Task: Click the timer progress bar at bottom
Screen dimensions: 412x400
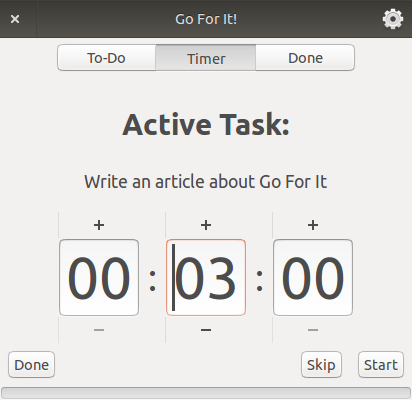Action: point(206,393)
